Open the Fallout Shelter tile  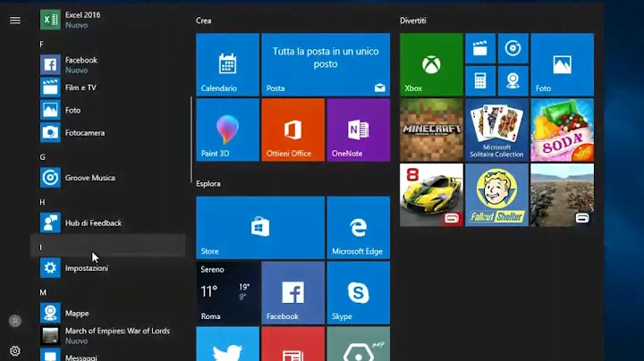click(496, 195)
